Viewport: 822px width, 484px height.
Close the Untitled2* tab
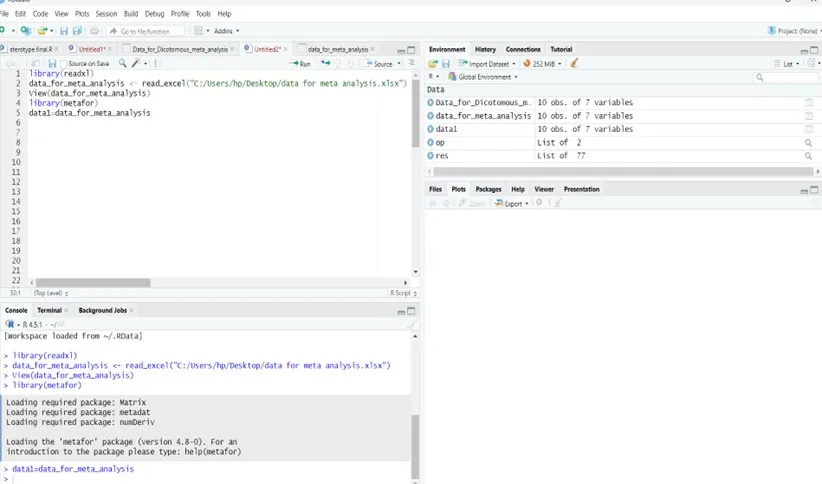coord(286,49)
